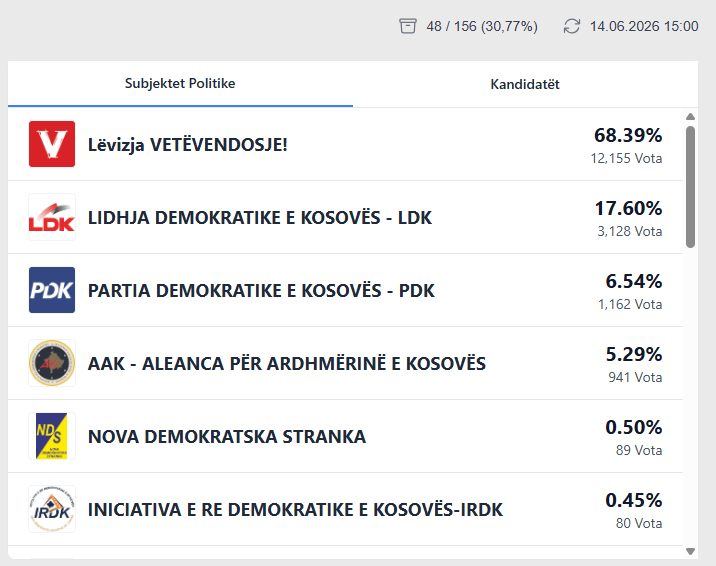
Task: Click the blue PDK party logo
Action: pos(52,290)
